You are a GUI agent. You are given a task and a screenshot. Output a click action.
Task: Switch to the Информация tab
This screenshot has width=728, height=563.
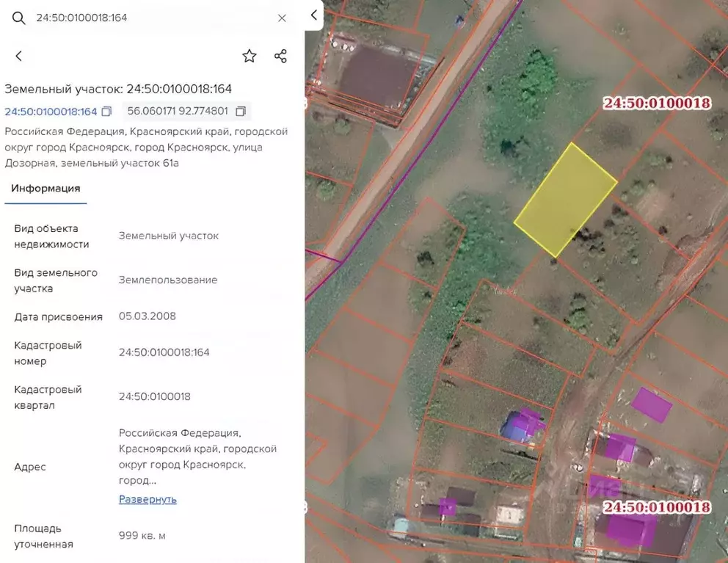click(45, 188)
